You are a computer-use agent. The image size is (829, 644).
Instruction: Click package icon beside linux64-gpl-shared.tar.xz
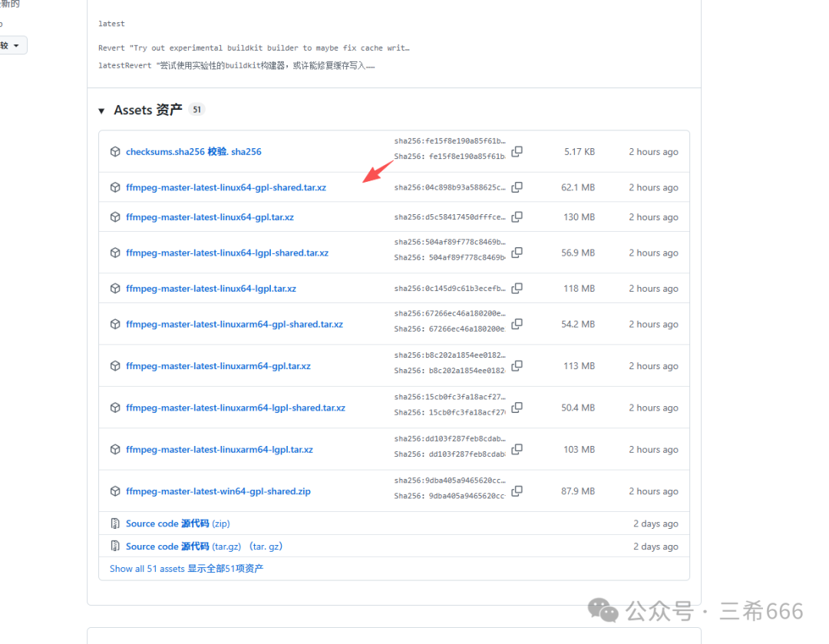pos(115,187)
